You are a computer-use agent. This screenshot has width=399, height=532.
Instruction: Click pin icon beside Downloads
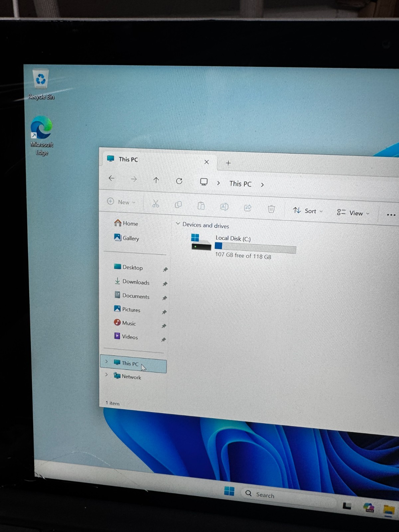pos(165,284)
